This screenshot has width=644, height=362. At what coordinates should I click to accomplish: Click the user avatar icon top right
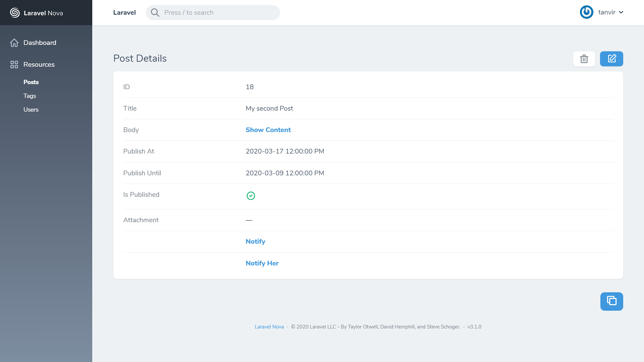[587, 12]
